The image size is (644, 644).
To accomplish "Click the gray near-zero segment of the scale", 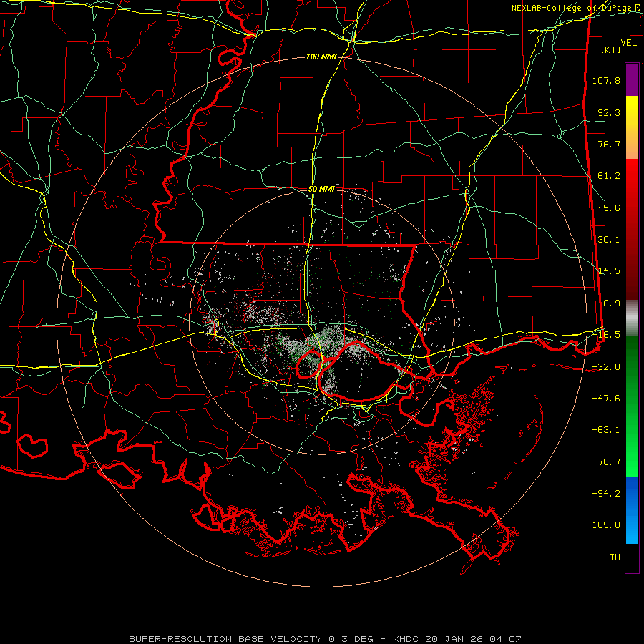I will pos(632,318).
